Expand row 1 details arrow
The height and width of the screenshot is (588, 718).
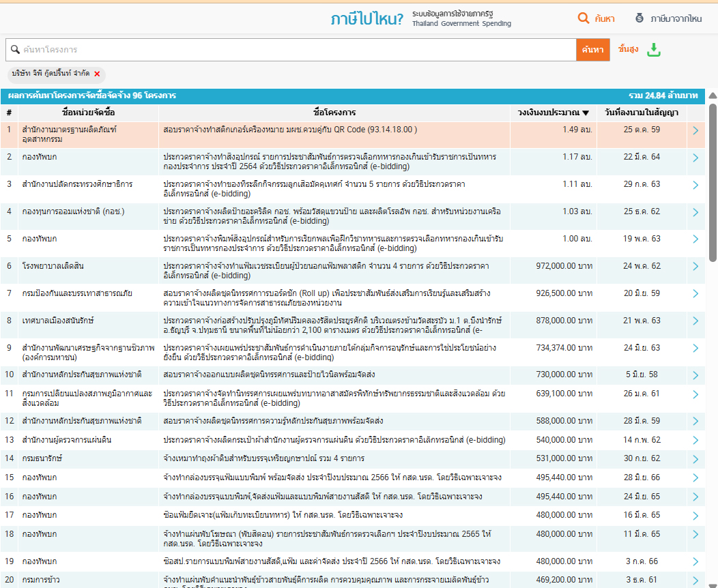[x=695, y=130]
